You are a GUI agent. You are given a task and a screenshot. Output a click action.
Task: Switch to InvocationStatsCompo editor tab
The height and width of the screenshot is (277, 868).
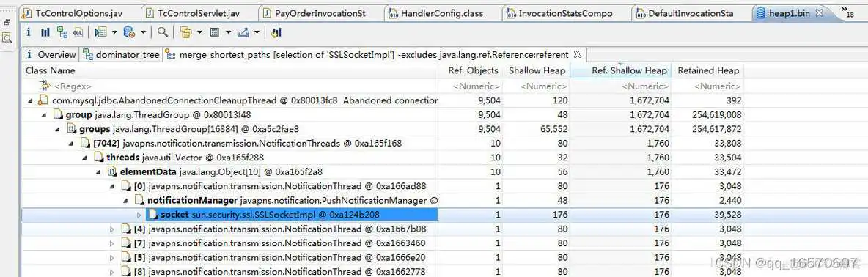[565, 12]
